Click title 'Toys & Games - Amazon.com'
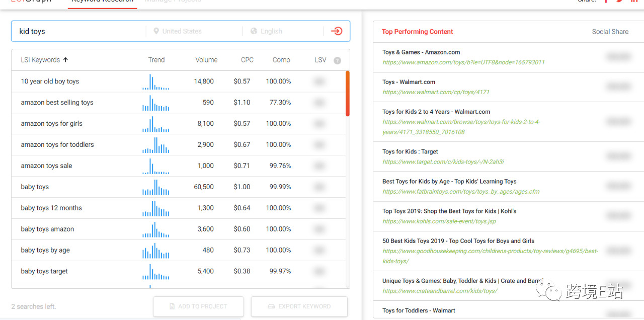 tap(421, 52)
